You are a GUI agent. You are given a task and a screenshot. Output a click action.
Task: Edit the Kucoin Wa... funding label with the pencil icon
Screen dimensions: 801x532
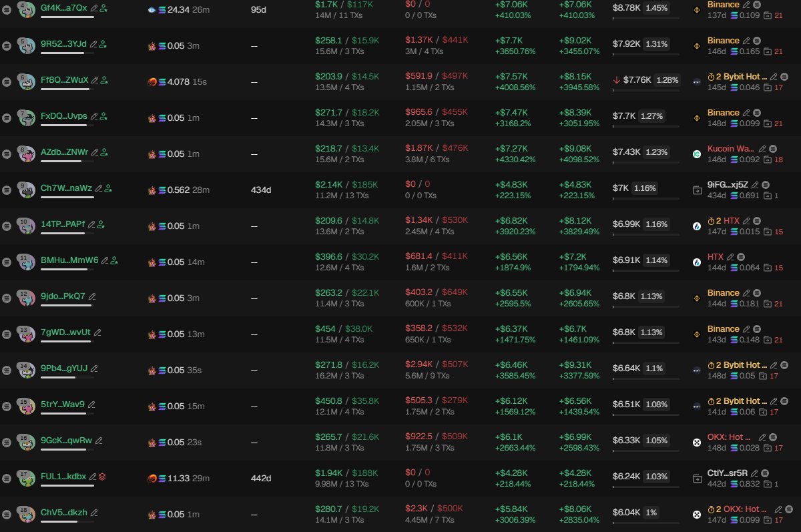click(762, 149)
